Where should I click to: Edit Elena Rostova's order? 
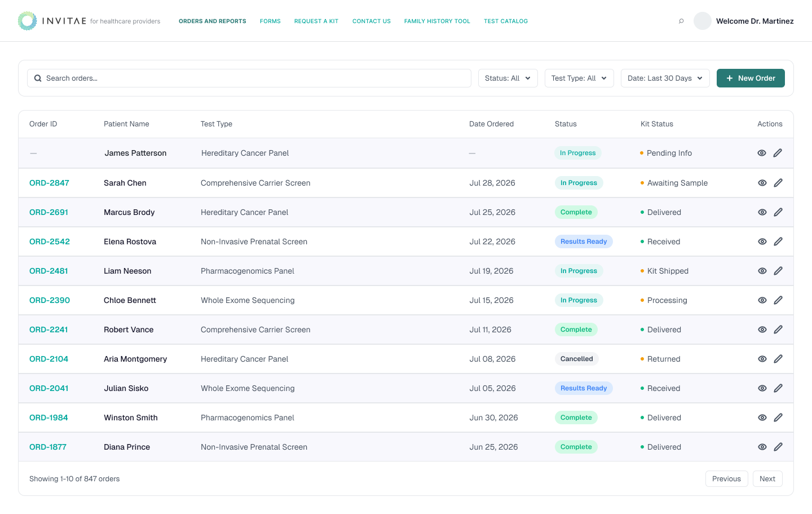778,241
